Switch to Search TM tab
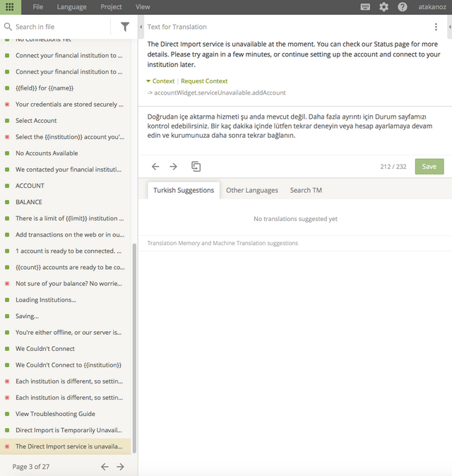This screenshot has width=452, height=476. click(x=306, y=191)
